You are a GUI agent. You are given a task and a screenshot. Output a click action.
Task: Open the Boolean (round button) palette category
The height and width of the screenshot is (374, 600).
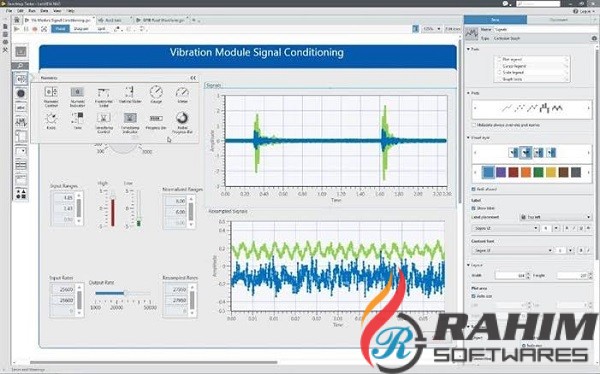click(x=21, y=93)
